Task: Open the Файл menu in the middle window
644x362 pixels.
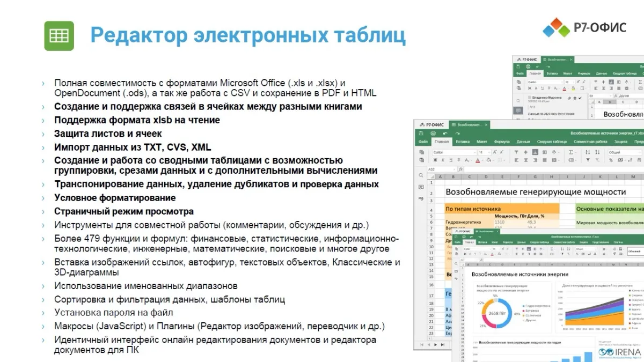Action: coord(423,142)
